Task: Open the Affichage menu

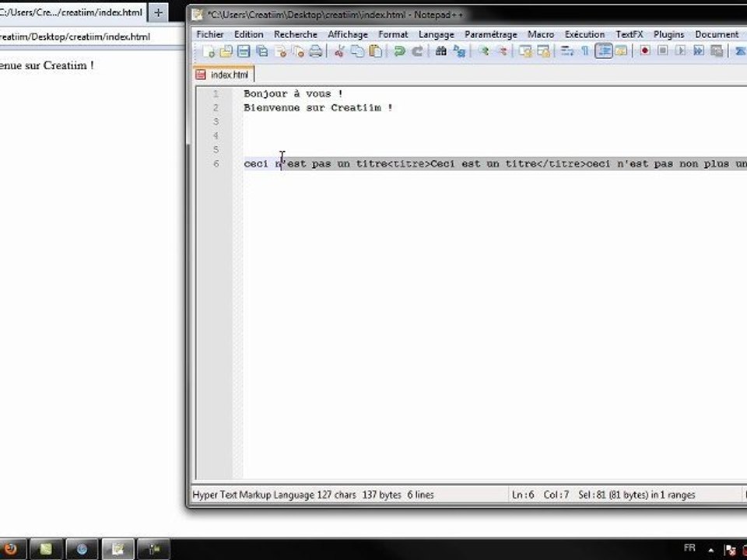Action: click(x=348, y=34)
